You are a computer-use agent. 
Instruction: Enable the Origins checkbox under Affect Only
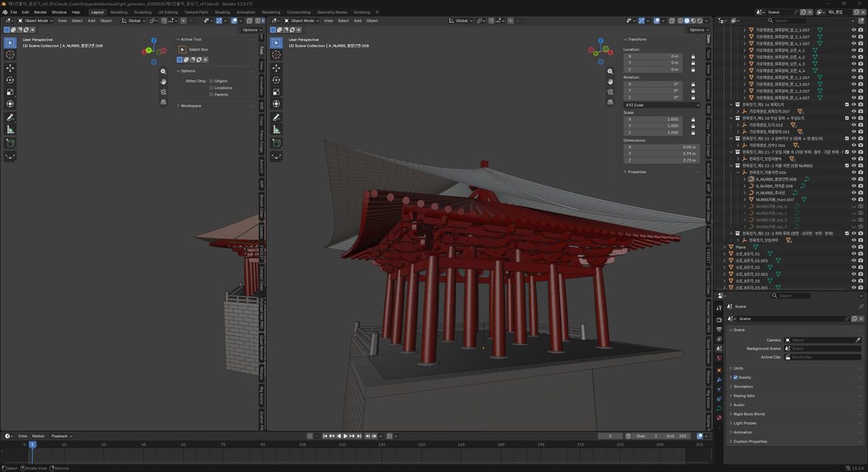(211, 81)
